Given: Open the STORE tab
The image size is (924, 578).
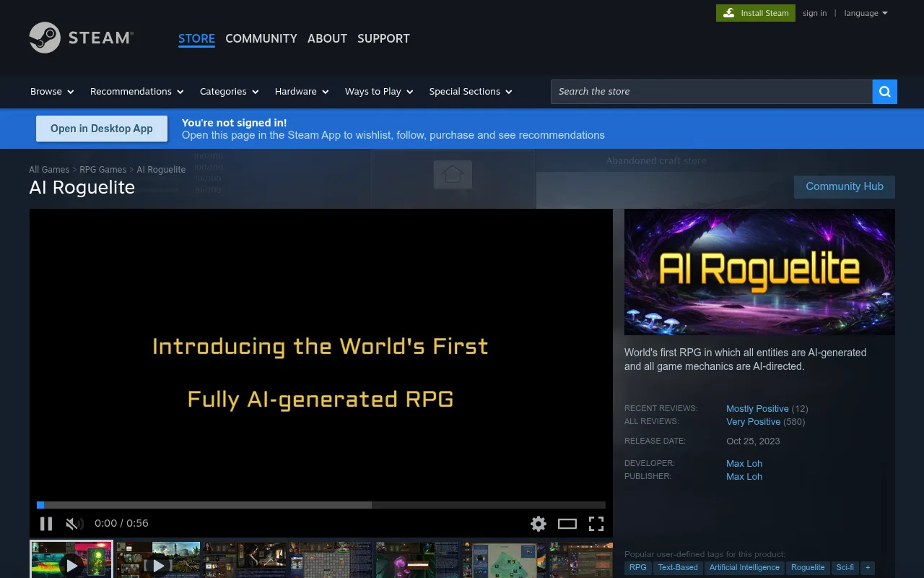Looking at the screenshot, I should tap(196, 39).
